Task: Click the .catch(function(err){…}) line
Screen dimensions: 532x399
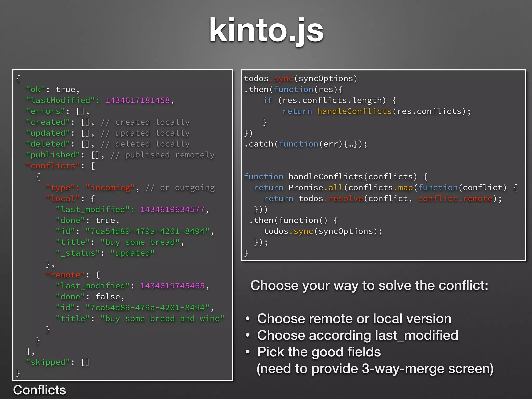Action: tap(306, 144)
